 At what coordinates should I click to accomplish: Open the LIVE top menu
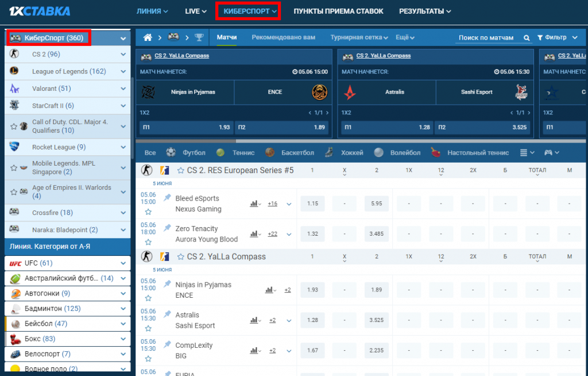coord(196,11)
